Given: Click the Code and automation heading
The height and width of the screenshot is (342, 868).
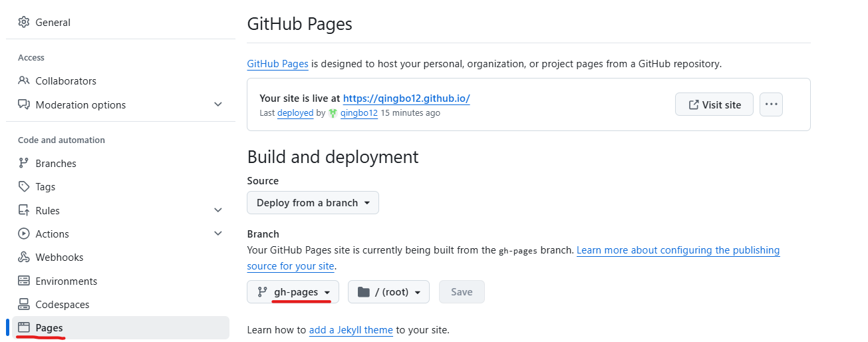Looking at the screenshot, I should (x=61, y=140).
